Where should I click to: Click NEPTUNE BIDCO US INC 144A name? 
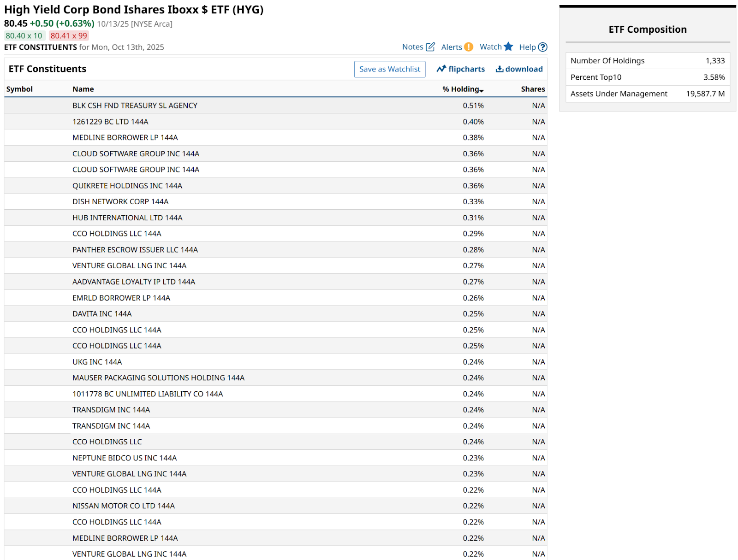pos(125,458)
